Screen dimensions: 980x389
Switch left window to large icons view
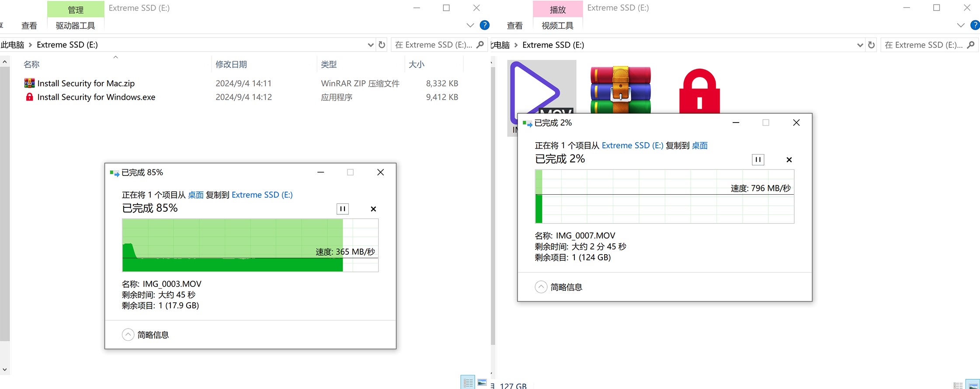(x=482, y=382)
